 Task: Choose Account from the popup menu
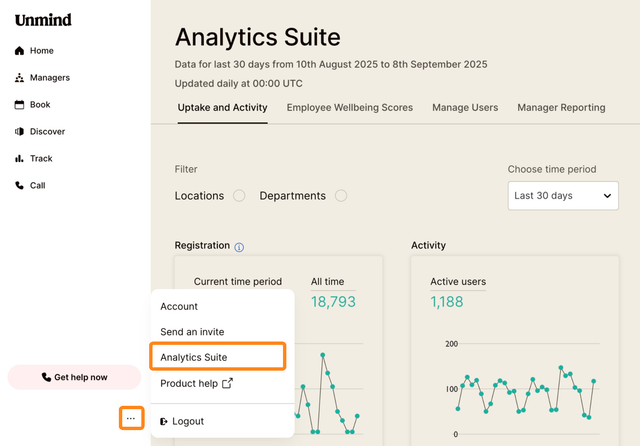click(x=180, y=307)
